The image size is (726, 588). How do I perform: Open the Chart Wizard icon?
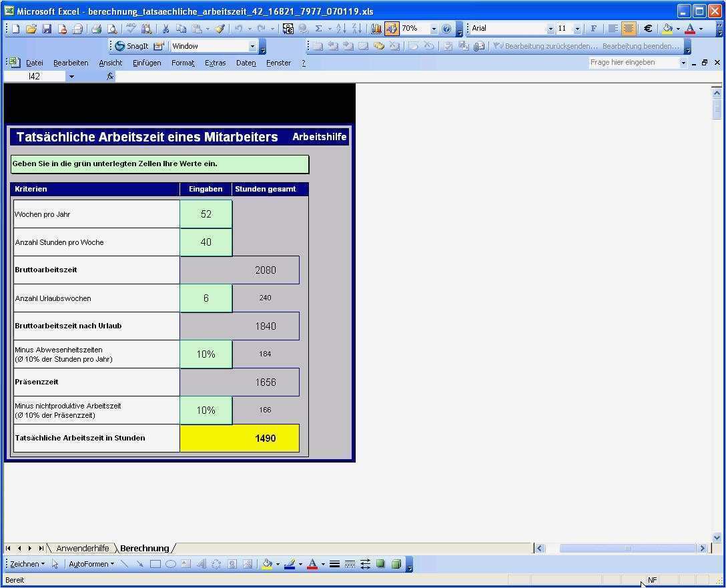376,29
